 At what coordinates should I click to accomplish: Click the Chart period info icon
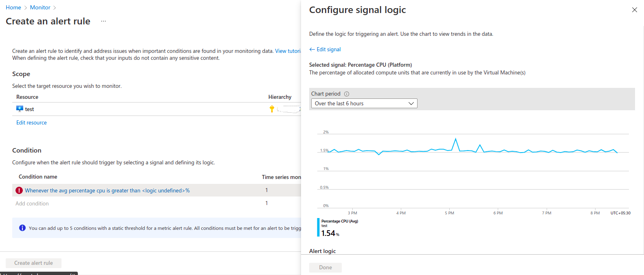click(347, 94)
